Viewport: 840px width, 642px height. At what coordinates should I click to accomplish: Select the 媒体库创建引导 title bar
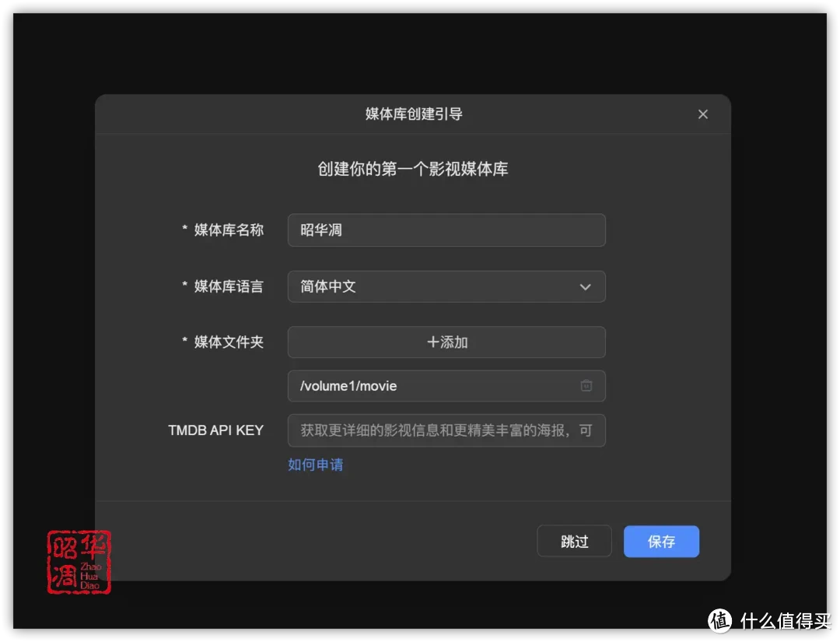point(412,114)
